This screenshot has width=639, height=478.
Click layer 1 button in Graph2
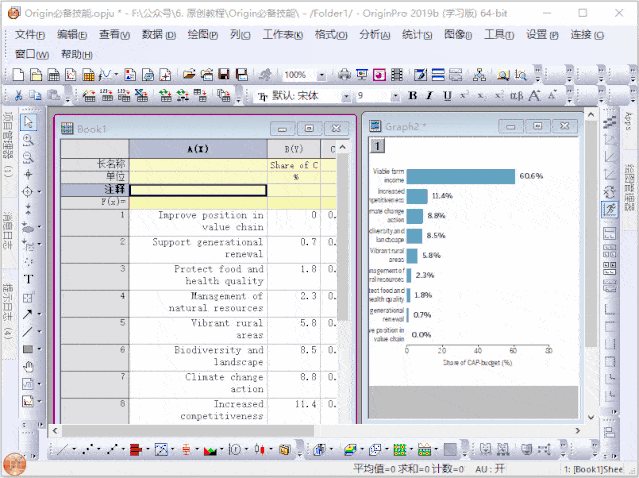377,146
